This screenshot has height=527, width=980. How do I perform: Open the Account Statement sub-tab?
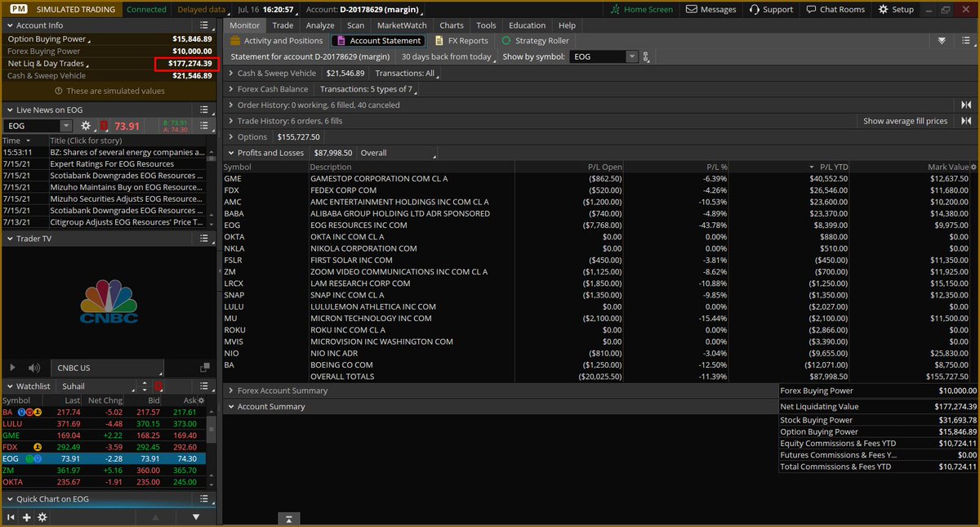point(379,40)
